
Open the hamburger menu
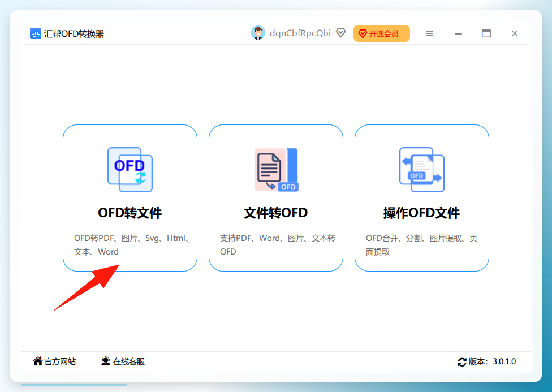430,33
